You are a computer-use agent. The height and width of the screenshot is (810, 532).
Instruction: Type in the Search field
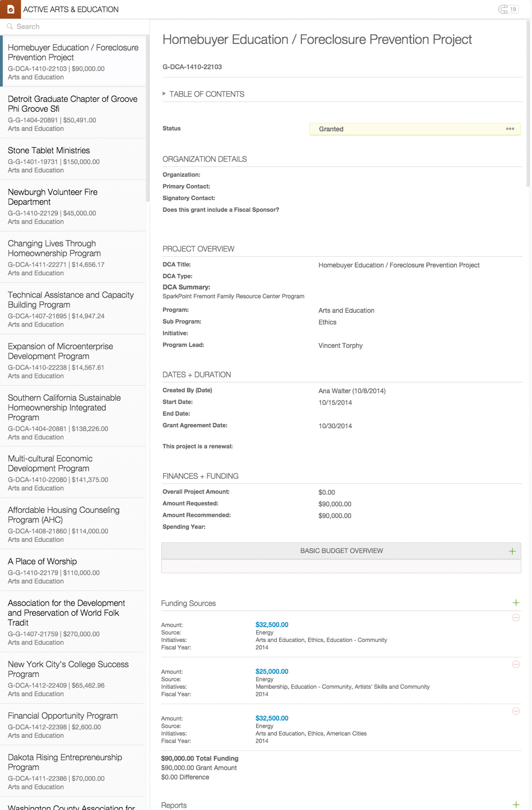79,27
